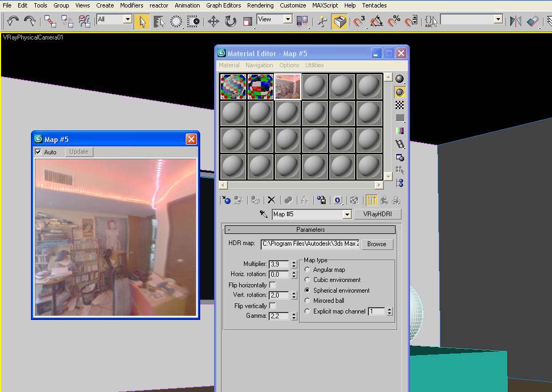Image resolution: width=552 pixels, height=392 pixels.
Task: Open named selection sets dropdown
Action: point(498,19)
